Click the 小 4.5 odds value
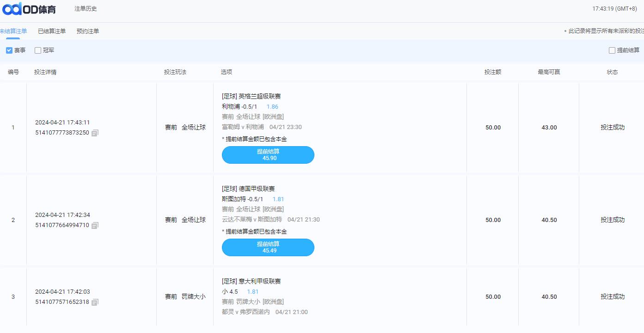The height and width of the screenshot is (333, 644). click(253, 292)
